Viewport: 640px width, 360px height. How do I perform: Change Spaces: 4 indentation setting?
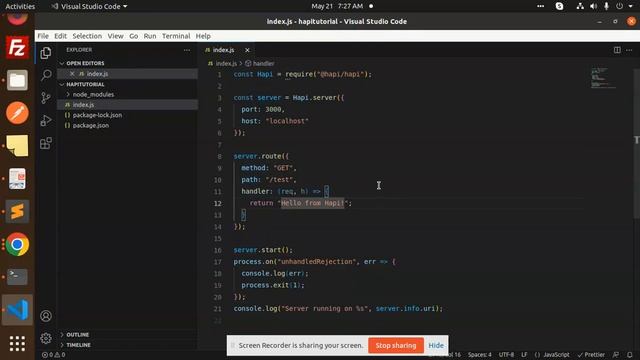480,355
